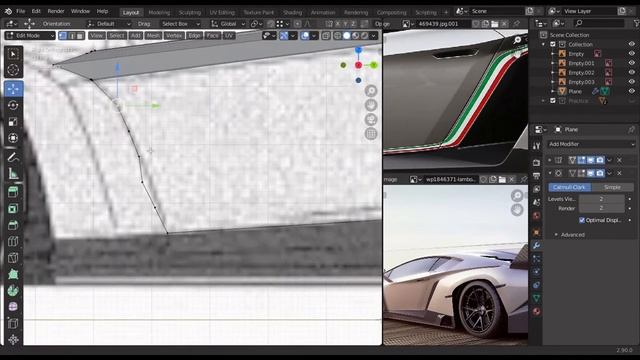Switch to Rendered viewport shading
The image size is (640, 360).
pos(364,36)
